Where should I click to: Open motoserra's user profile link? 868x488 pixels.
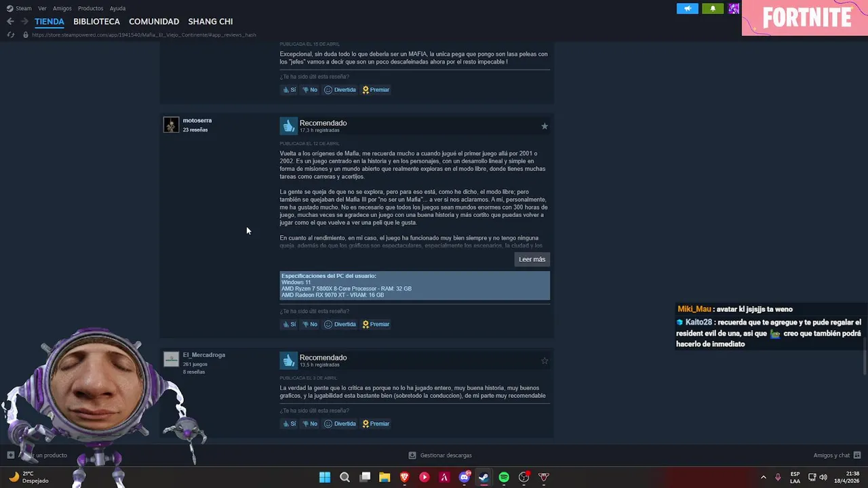pyautogui.click(x=197, y=121)
